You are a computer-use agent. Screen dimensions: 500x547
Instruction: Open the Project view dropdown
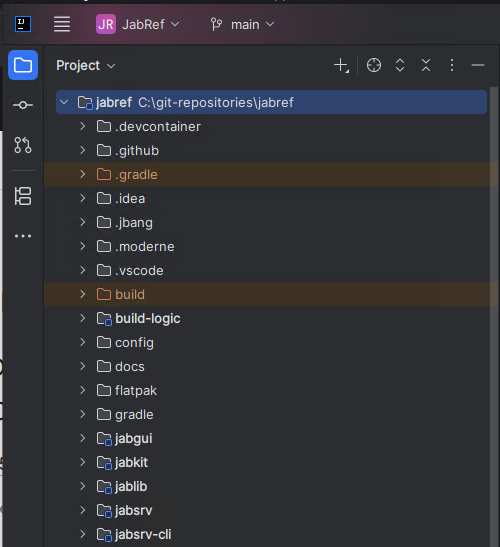point(86,66)
